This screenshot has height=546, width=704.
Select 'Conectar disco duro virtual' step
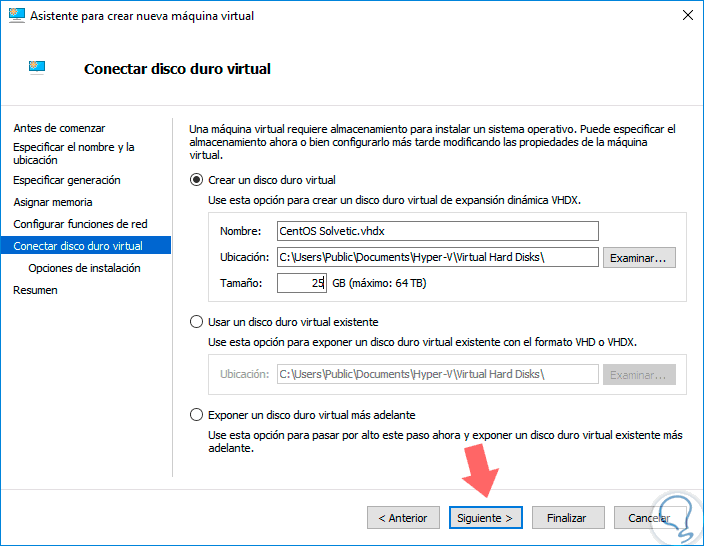point(78,246)
